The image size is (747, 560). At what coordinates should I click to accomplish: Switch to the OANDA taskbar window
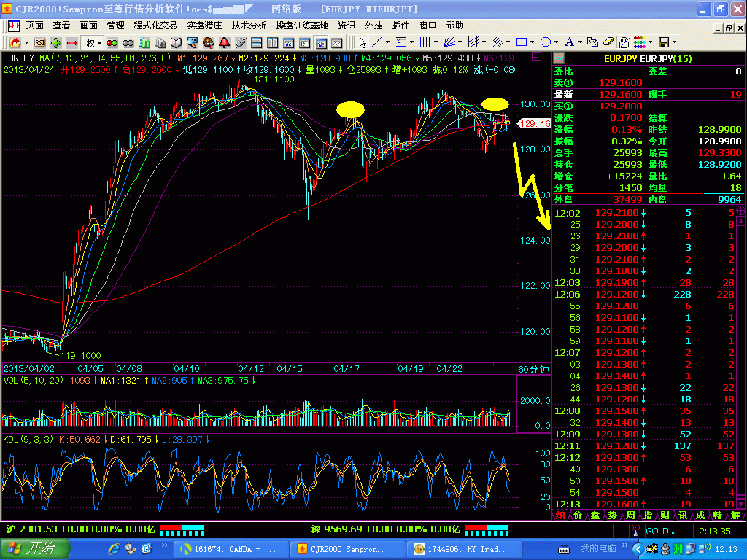point(230,549)
